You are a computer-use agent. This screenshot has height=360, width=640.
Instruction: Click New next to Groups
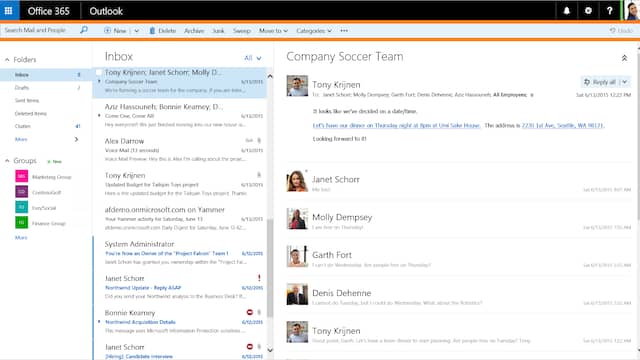(x=55, y=162)
